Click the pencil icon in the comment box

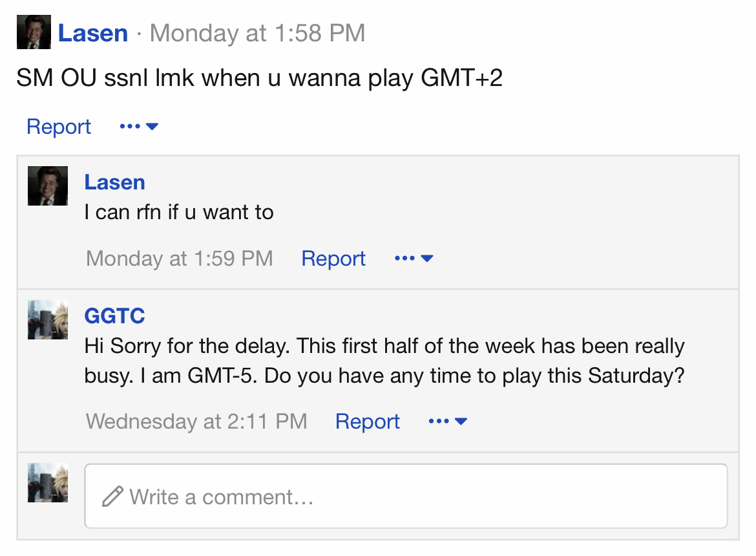pyautogui.click(x=112, y=497)
